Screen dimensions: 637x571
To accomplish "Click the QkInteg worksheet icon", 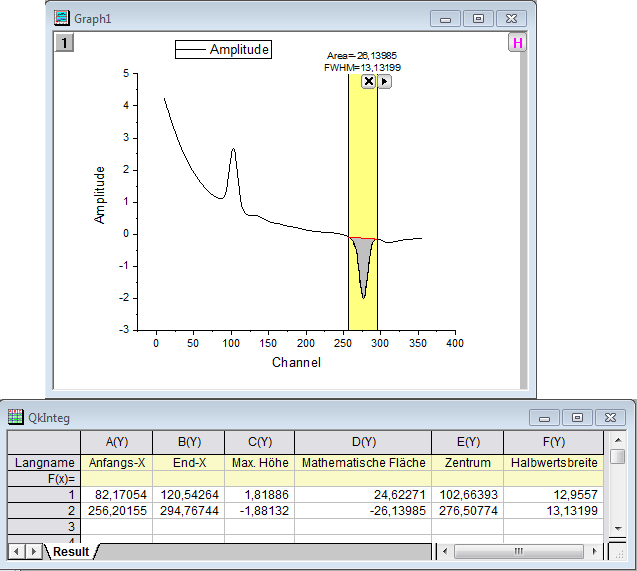I will (15, 417).
